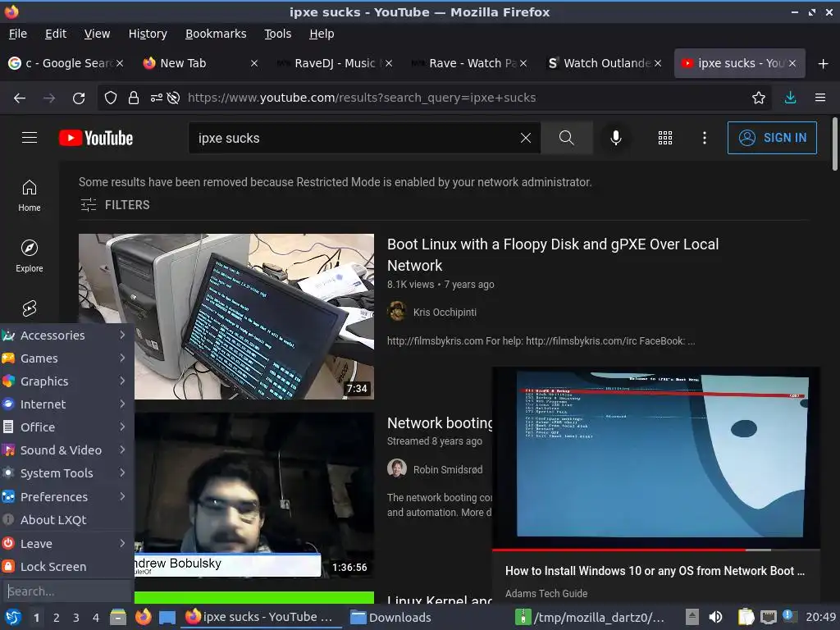Open tracking protection shield icon

(111, 98)
